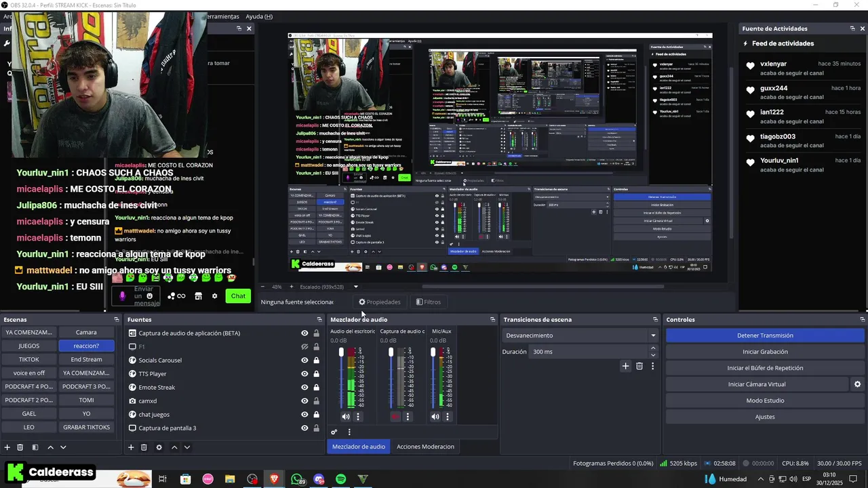Screen dimensions: 868x488
Task: Increase transition duration with up arrow
Action: [653, 348]
